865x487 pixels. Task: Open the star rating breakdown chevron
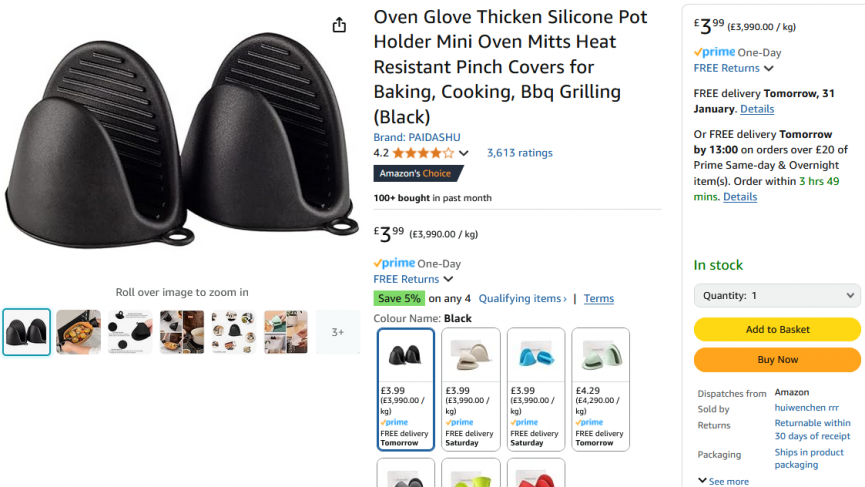(463, 153)
